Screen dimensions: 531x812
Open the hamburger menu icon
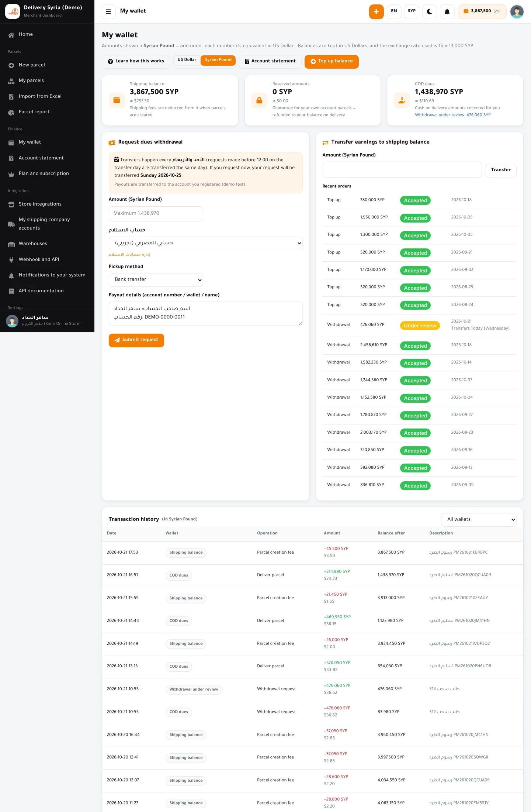pyautogui.click(x=108, y=11)
